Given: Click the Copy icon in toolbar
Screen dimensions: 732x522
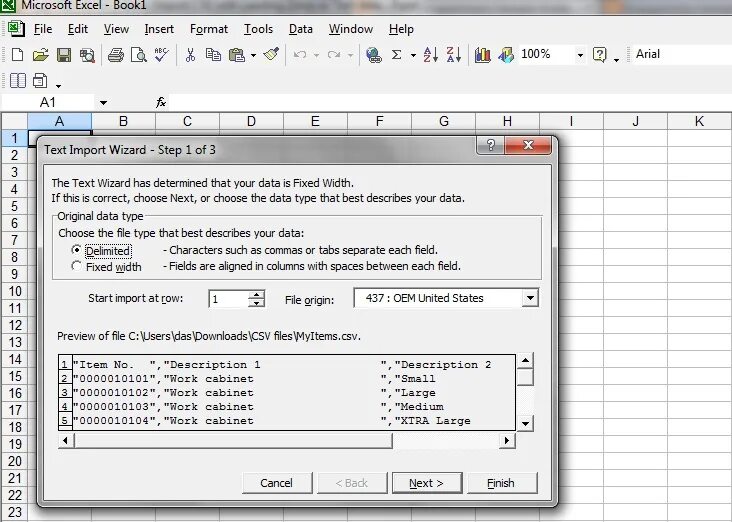Looking at the screenshot, I should click(x=213, y=55).
